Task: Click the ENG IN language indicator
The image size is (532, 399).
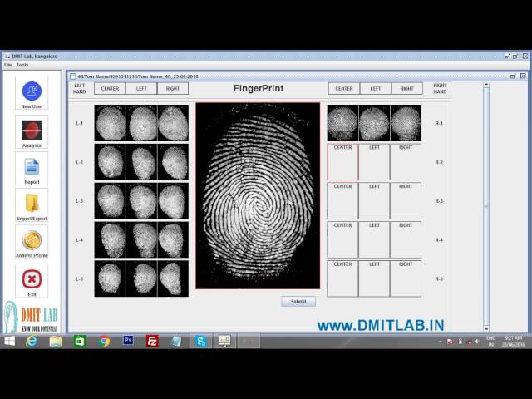Action: coord(491,342)
